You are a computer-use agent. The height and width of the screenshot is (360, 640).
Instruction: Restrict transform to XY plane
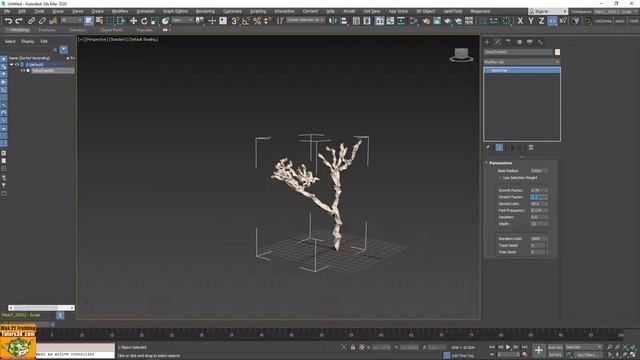click(x=552, y=21)
